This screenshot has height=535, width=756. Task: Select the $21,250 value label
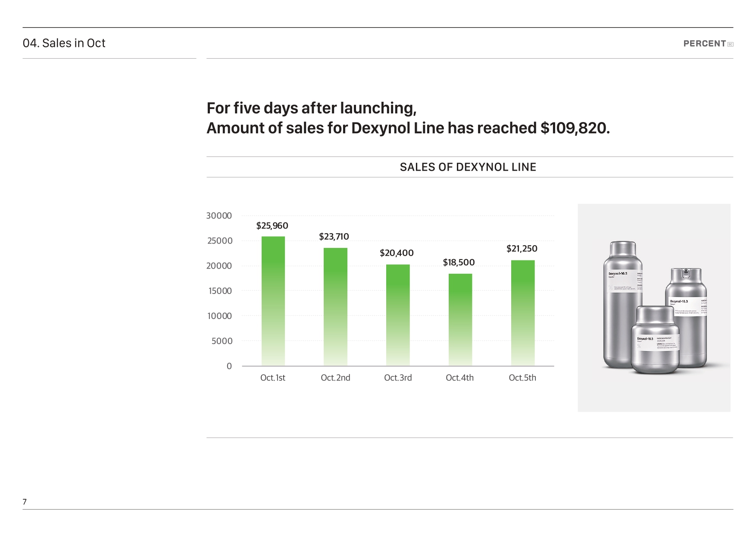522,248
